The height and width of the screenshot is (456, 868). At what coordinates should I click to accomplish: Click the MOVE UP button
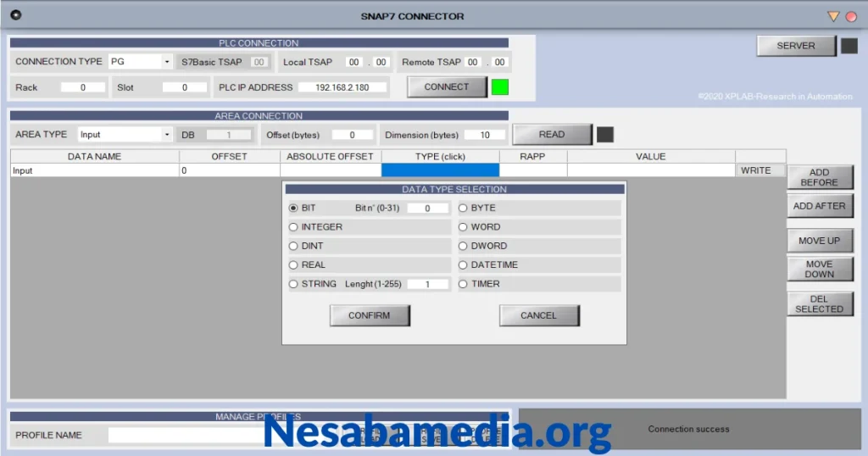click(x=820, y=241)
